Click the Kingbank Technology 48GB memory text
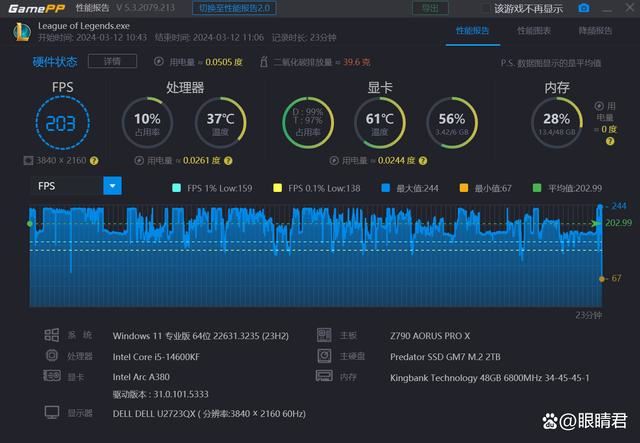 (x=489, y=378)
